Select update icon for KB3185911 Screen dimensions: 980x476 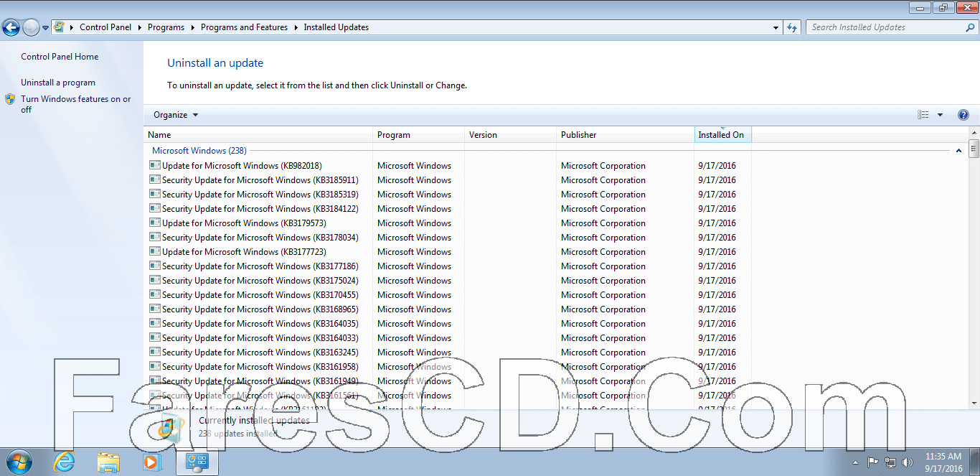[154, 179]
